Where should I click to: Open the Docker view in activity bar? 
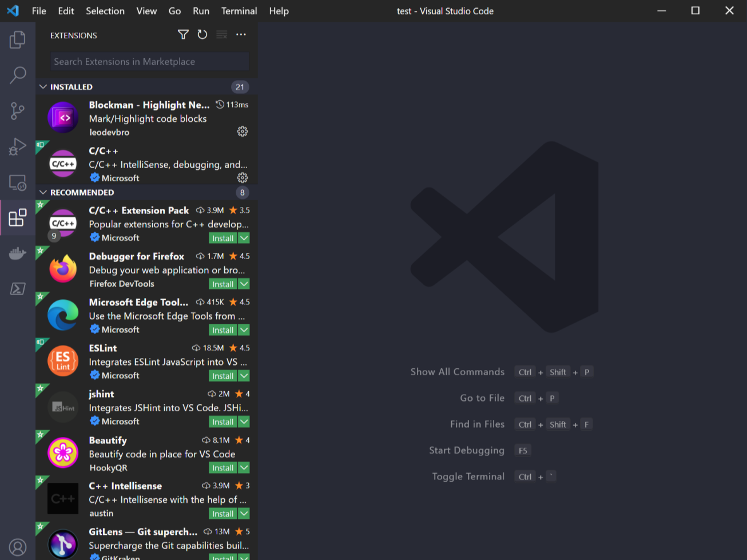point(18,253)
